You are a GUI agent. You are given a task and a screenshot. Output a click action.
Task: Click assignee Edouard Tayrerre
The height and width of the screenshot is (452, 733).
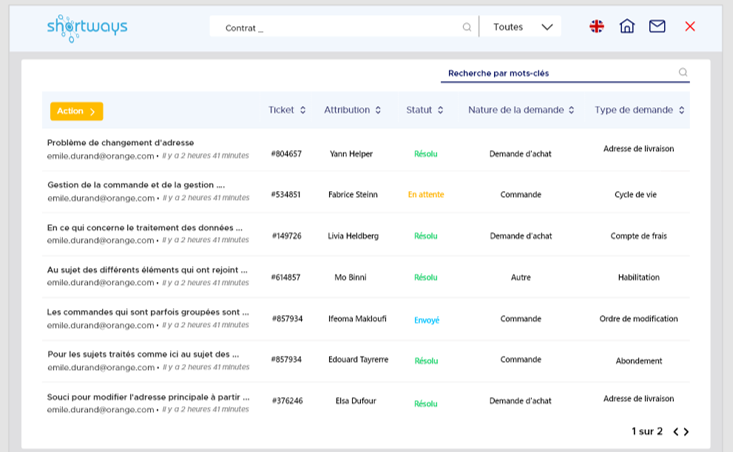[358, 359]
